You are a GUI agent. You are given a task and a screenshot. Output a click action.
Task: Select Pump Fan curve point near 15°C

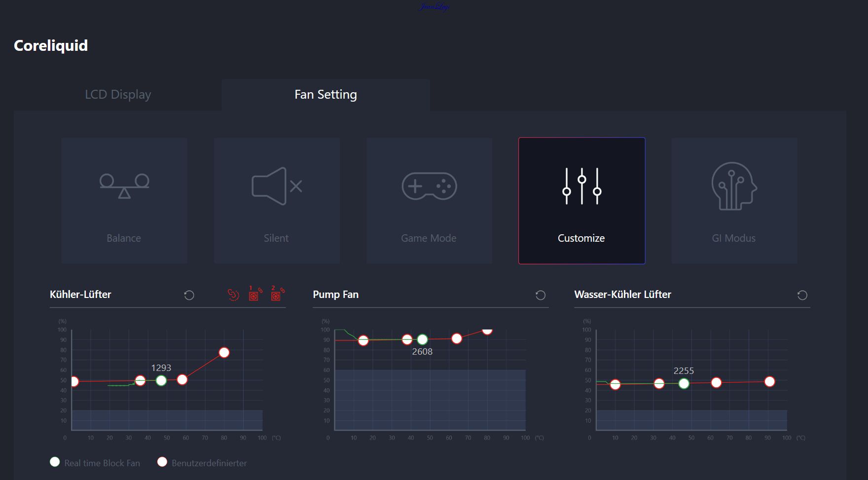[x=363, y=340]
